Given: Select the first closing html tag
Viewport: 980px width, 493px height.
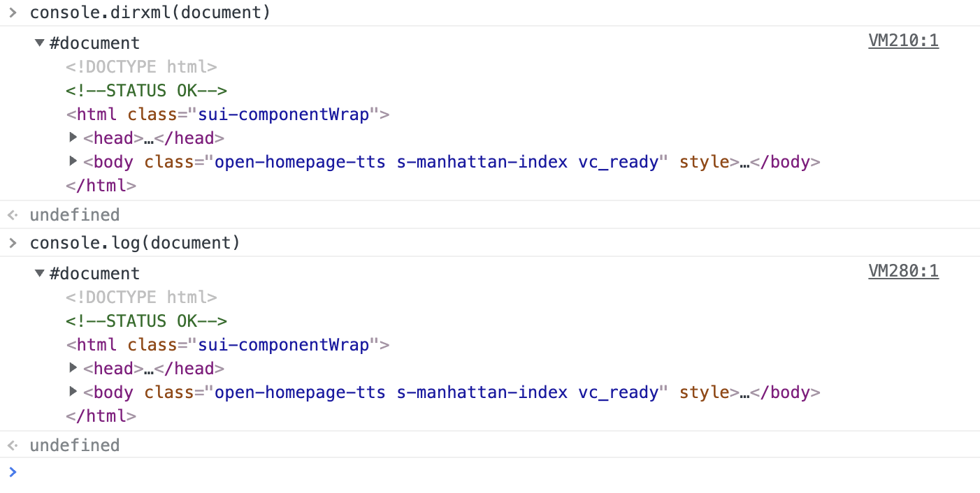Looking at the screenshot, I should pos(101,186).
